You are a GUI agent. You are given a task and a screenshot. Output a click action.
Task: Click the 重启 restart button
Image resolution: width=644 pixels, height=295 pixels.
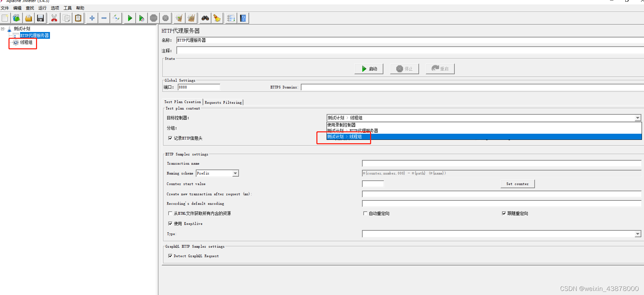(x=440, y=69)
